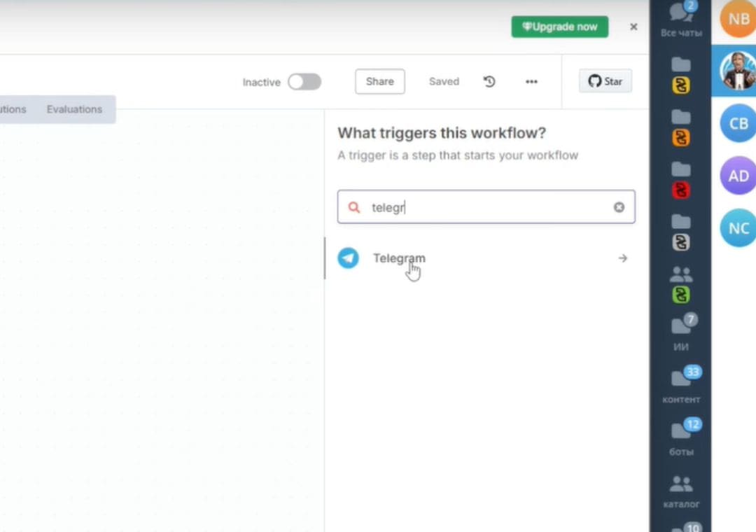The height and width of the screenshot is (532, 756).
Task: Open the three-dots workflow options menu
Action: point(531,82)
